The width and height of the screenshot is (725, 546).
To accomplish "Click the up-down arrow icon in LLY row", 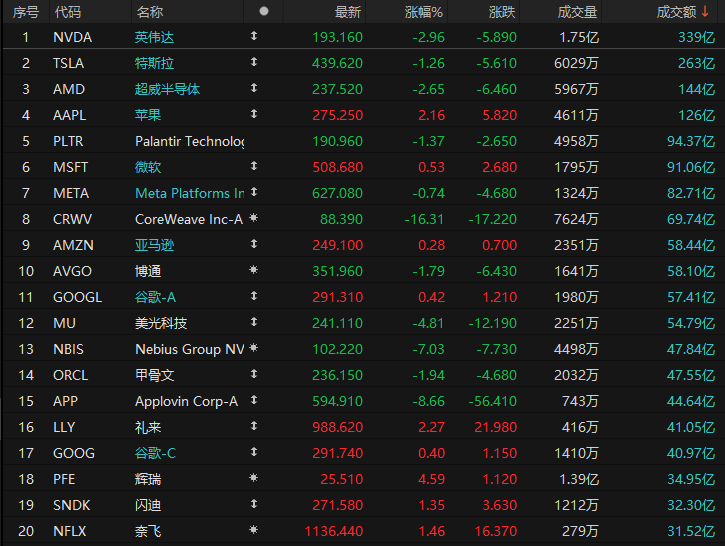I will pos(254,425).
